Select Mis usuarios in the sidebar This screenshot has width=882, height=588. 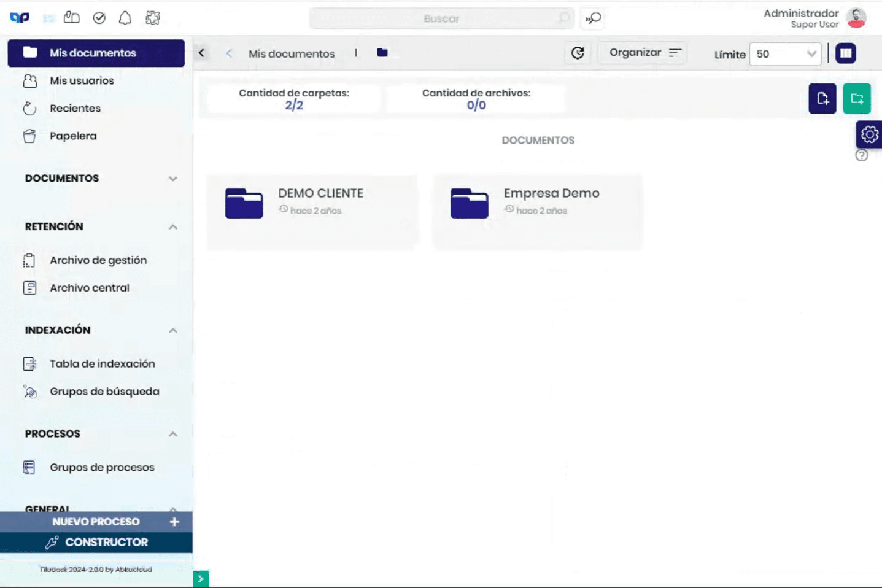tap(81, 80)
